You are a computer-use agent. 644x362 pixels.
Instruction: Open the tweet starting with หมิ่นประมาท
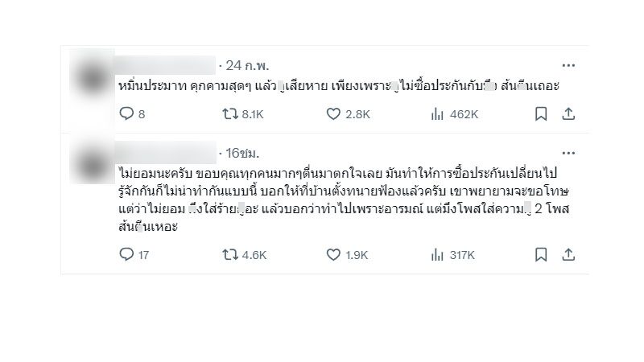coord(338,85)
